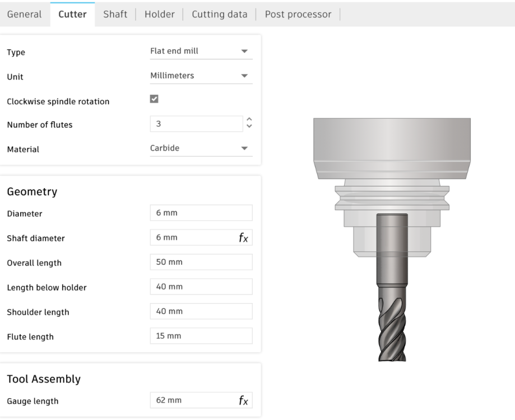Image resolution: width=515 pixels, height=420 pixels.
Task: Click the Shoulder length field
Action: tap(201, 311)
